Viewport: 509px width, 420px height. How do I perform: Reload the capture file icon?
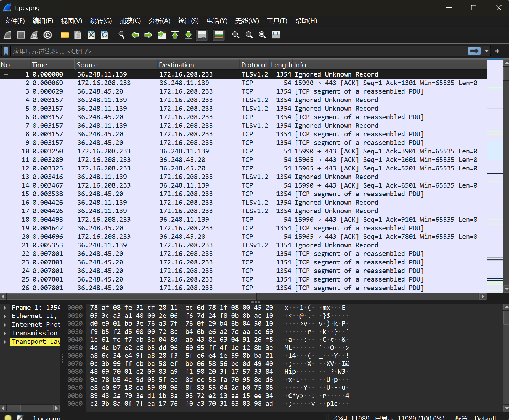(105, 35)
